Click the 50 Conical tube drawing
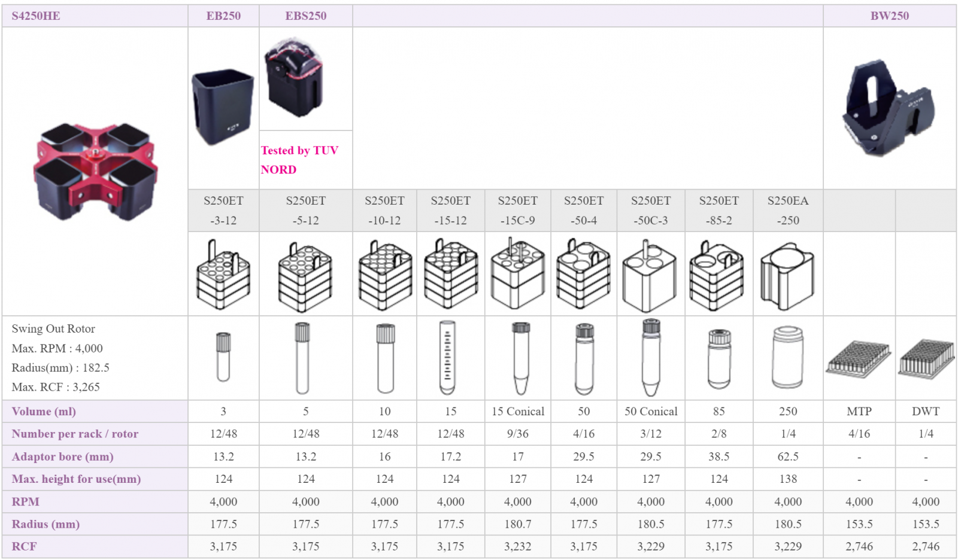Viewport: 958px width, 560px height. pyautogui.click(x=651, y=358)
